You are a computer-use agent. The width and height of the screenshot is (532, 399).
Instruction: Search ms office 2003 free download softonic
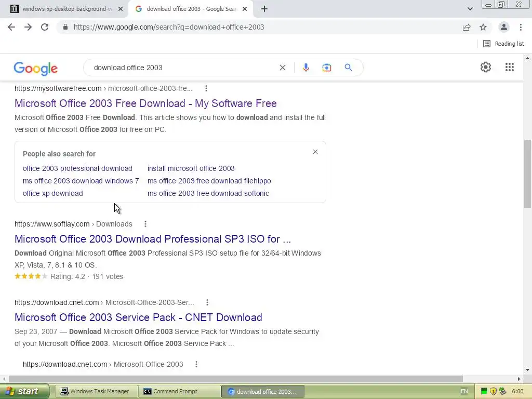tap(208, 193)
